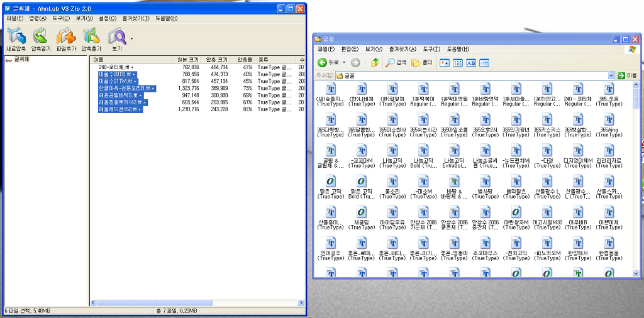Switch Fonts window to large icons view

445,62
